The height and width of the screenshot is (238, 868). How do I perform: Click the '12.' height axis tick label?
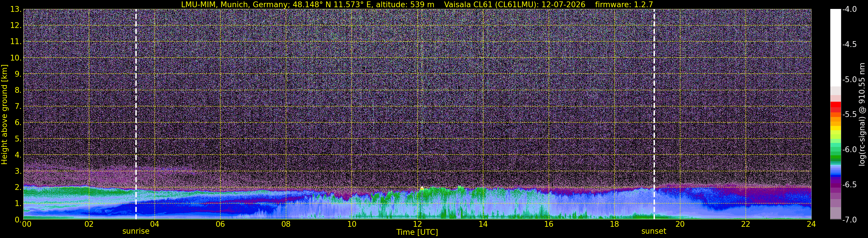(x=16, y=25)
